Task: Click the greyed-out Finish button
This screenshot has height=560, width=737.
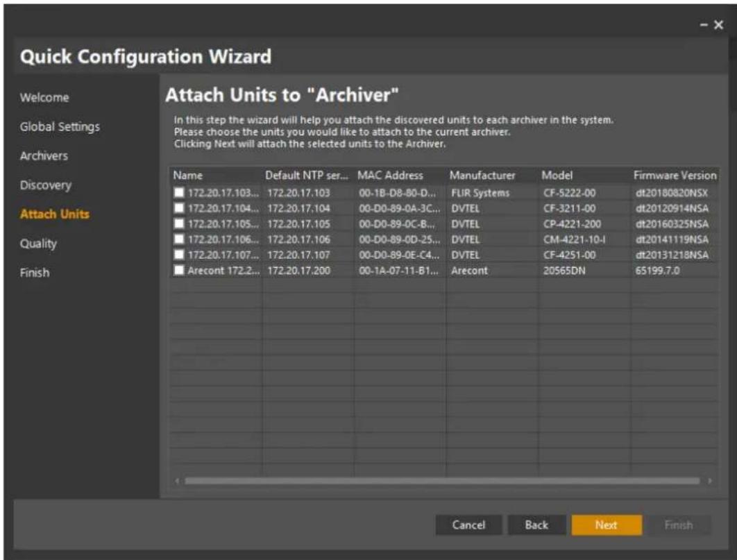Action: 679,525
